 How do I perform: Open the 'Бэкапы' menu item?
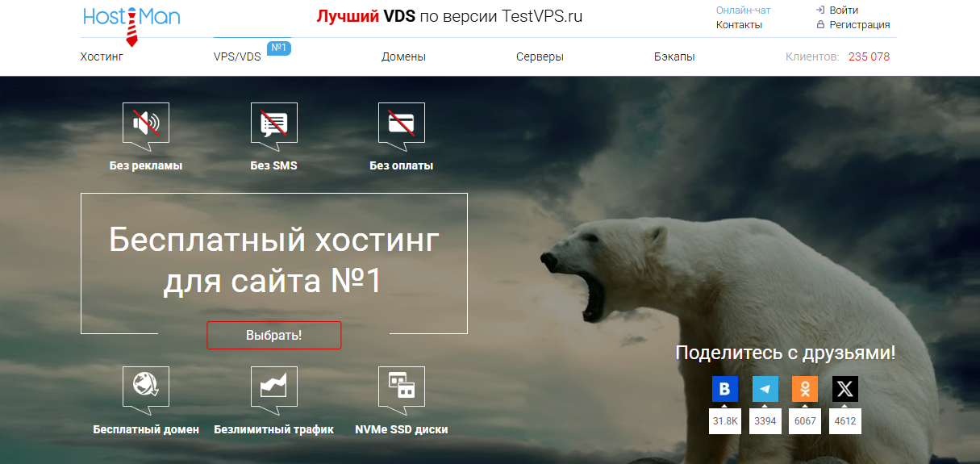click(674, 57)
